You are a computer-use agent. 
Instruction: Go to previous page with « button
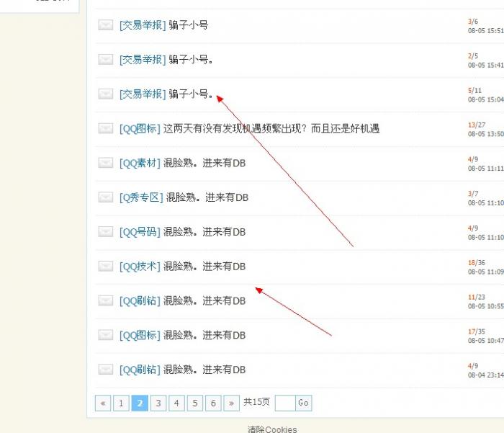(x=103, y=403)
